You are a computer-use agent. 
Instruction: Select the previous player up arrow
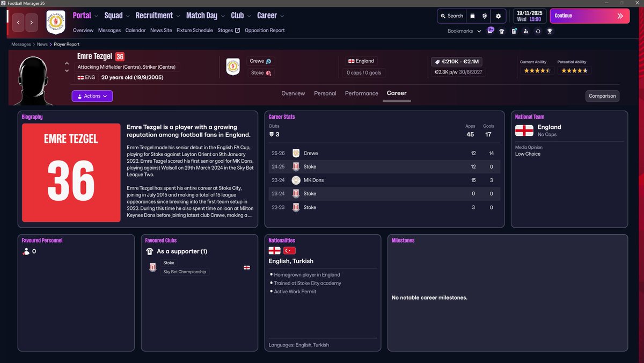(x=67, y=63)
